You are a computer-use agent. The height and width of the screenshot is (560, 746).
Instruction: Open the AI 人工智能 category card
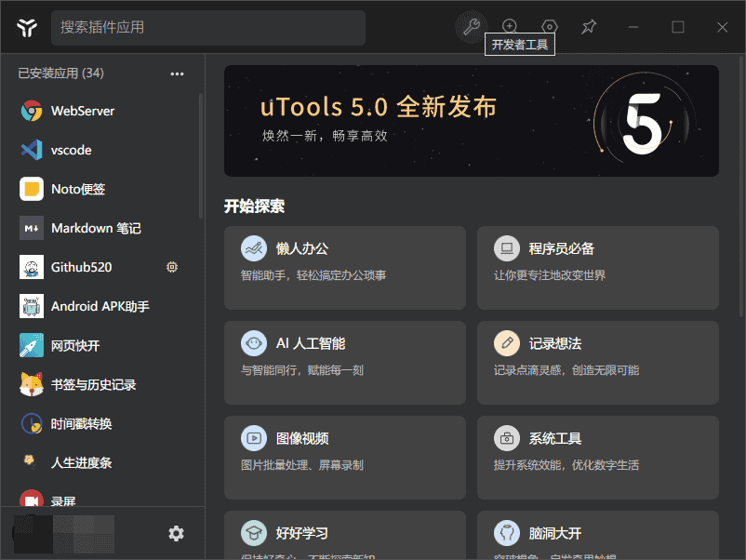point(345,363)
